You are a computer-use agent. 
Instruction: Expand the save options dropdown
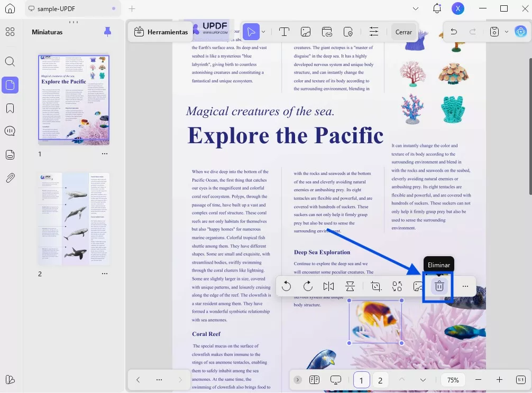(x=506, y=32)
